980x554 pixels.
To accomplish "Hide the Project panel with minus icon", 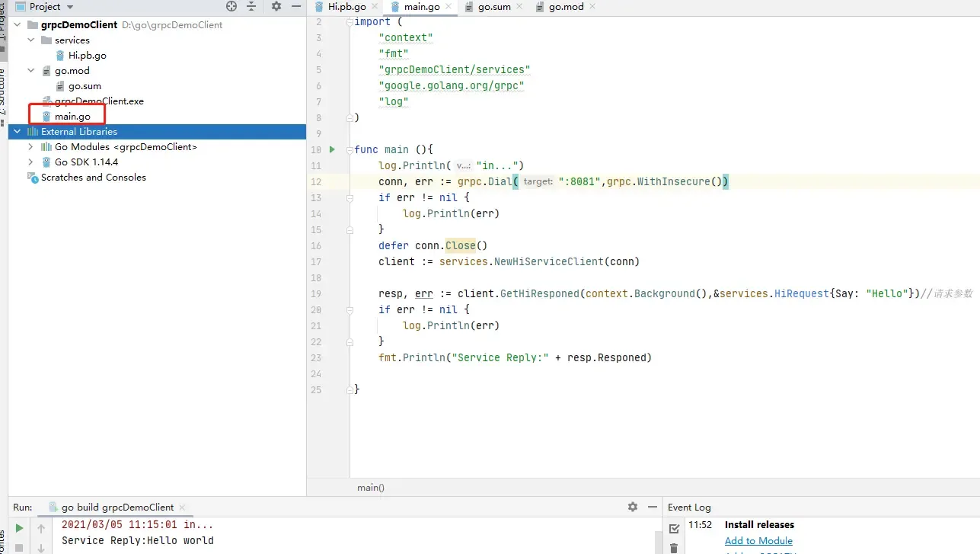I will 297,6.
